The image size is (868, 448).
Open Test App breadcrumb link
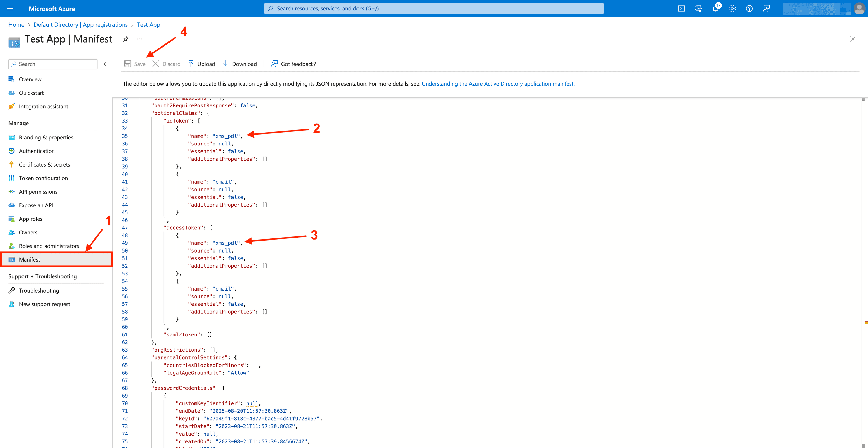(148, 25)
